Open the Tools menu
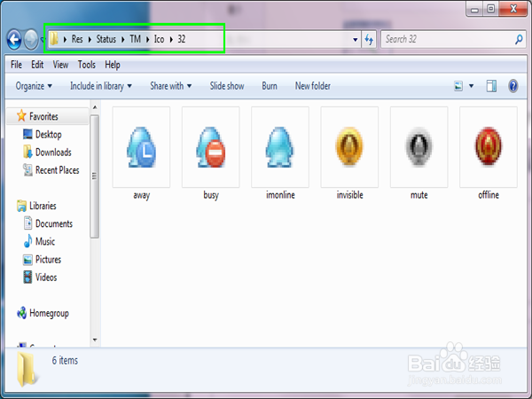 coord(87,65)
